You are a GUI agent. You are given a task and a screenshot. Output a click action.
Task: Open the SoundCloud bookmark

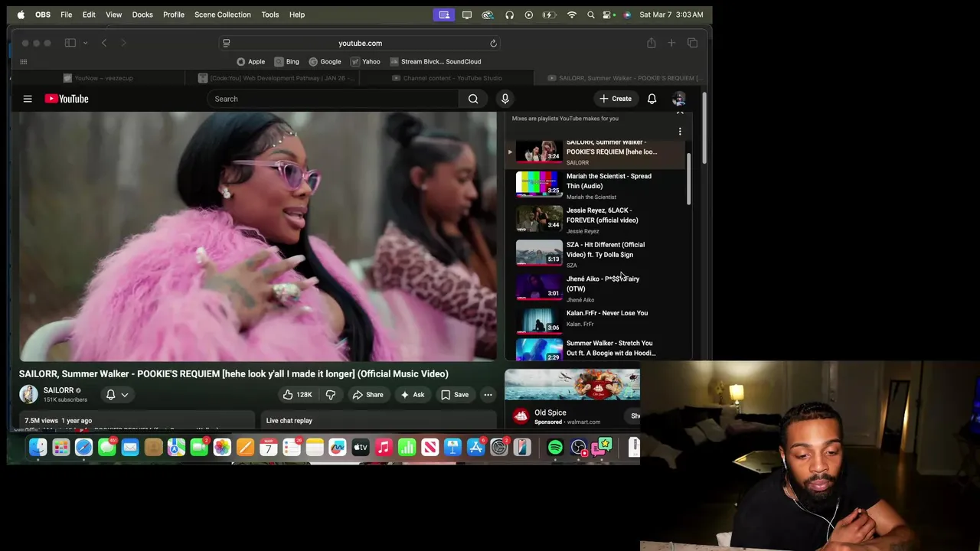click(x=436, y=61)
